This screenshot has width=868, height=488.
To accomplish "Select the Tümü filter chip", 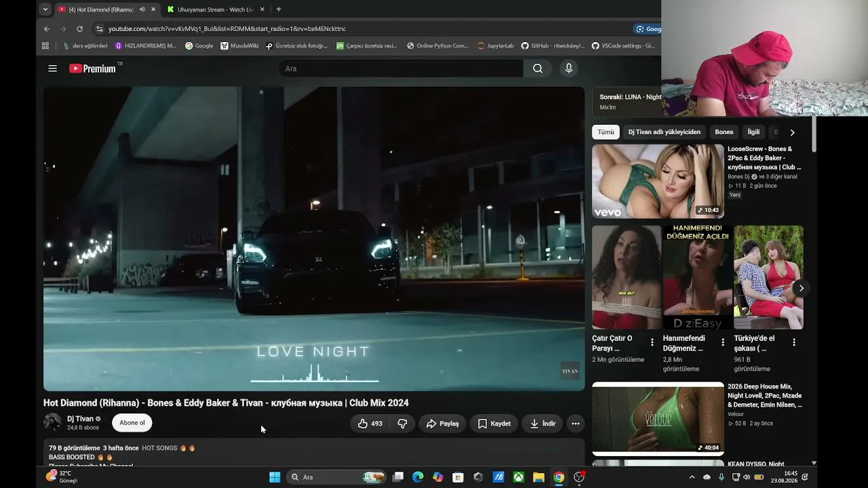I will (606, 132).
